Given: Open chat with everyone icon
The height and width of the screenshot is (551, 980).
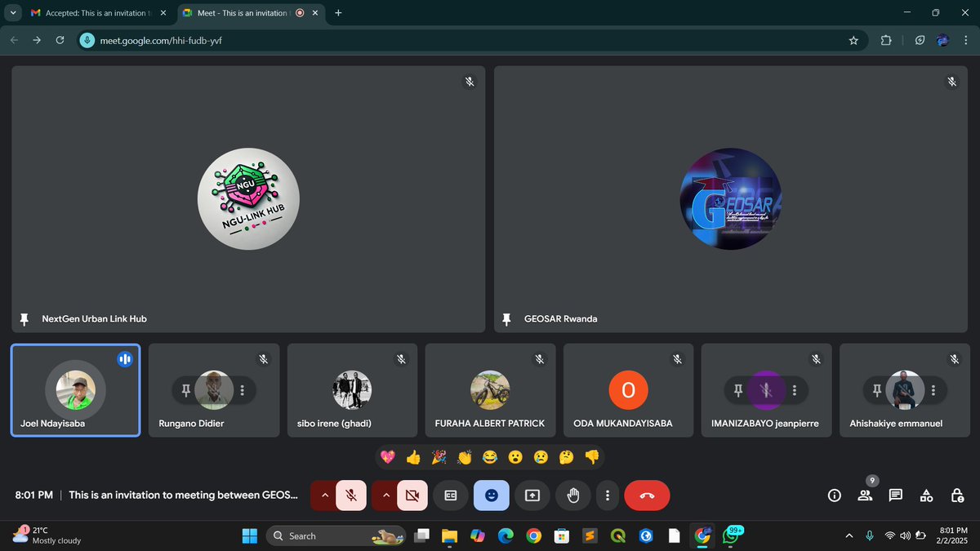Looking at the screenshot, I should coord(895,495).
